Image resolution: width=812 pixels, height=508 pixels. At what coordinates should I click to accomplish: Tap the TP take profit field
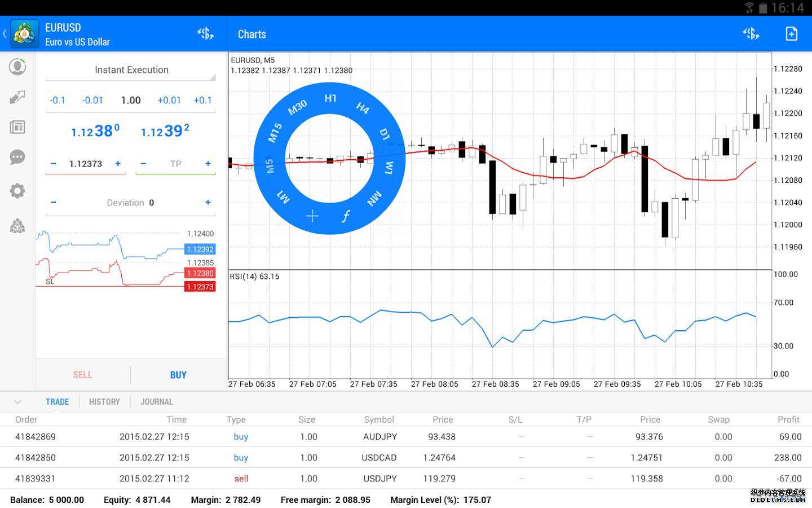tap(176, 164)
